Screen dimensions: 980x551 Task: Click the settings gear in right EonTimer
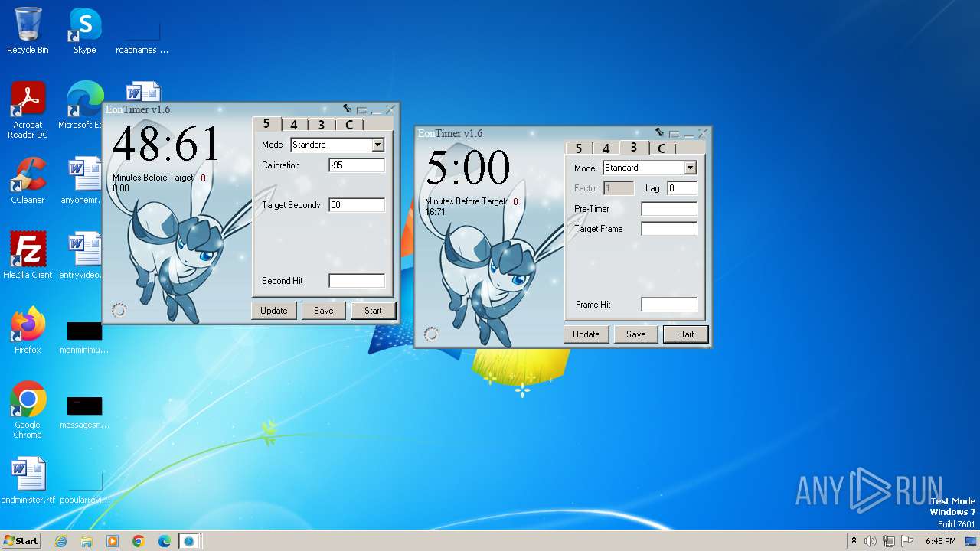click(x=431, y=334)
